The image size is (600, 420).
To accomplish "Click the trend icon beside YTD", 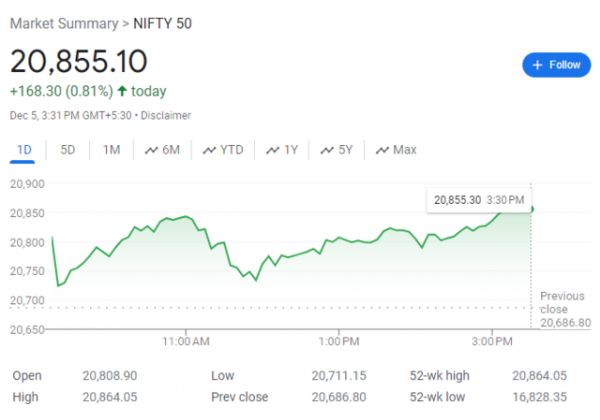I will (x=209, y=150).
